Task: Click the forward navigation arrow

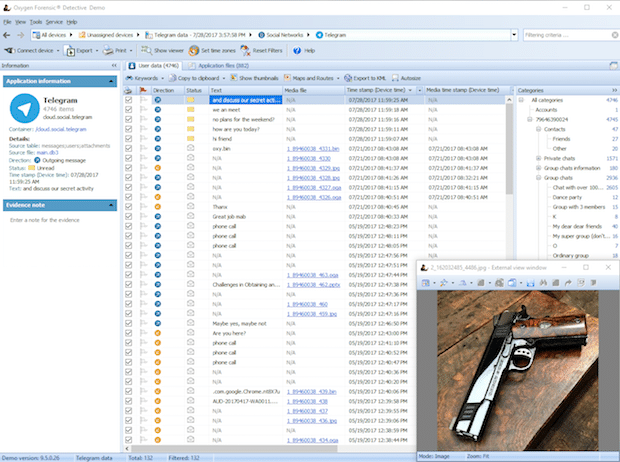Action: (21, 35)
